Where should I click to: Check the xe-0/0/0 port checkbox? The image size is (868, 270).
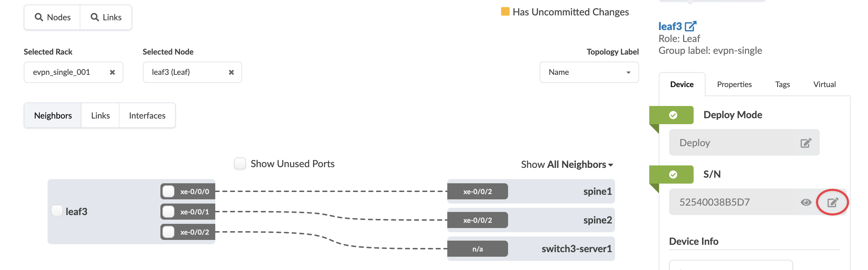coord(168,191)
